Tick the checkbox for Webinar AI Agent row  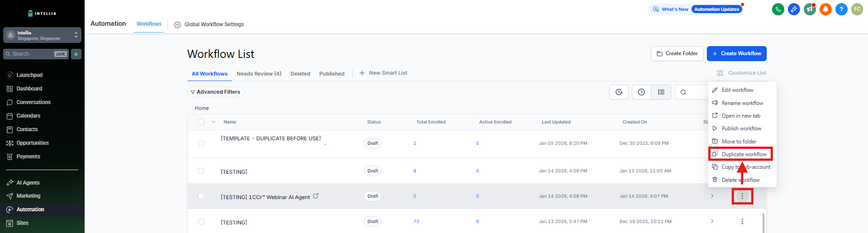(x=201, y=196)
